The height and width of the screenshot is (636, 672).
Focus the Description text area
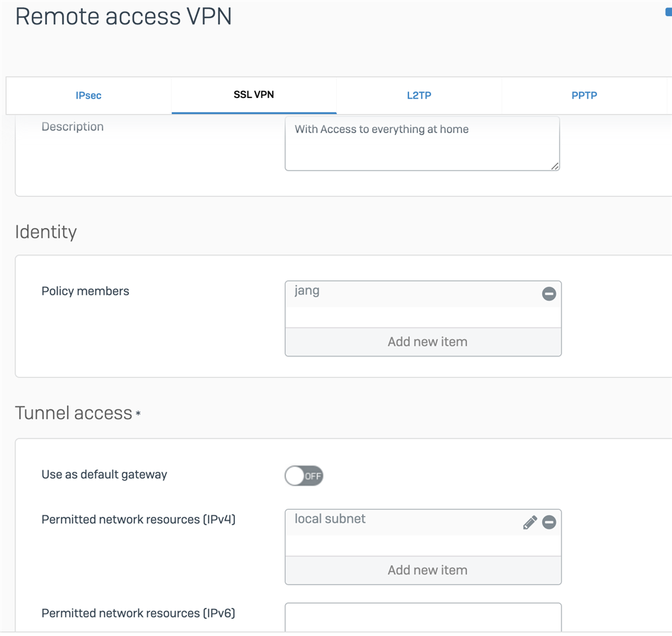422,144
